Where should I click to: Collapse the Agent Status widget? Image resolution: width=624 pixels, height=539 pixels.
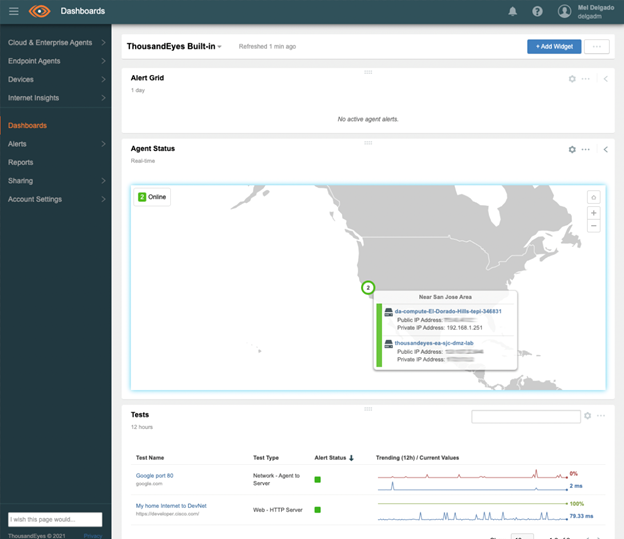(x=605, y=149)
